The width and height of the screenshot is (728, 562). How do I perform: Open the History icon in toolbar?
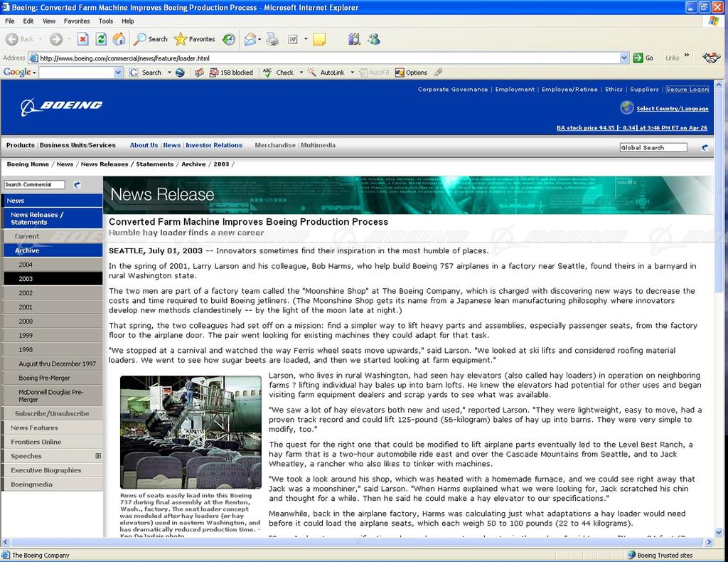(x=229, y=39)
